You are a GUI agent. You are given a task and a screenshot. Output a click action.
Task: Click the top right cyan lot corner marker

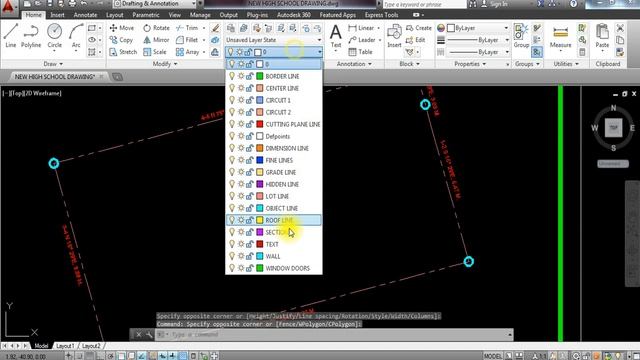pos(425,104)
